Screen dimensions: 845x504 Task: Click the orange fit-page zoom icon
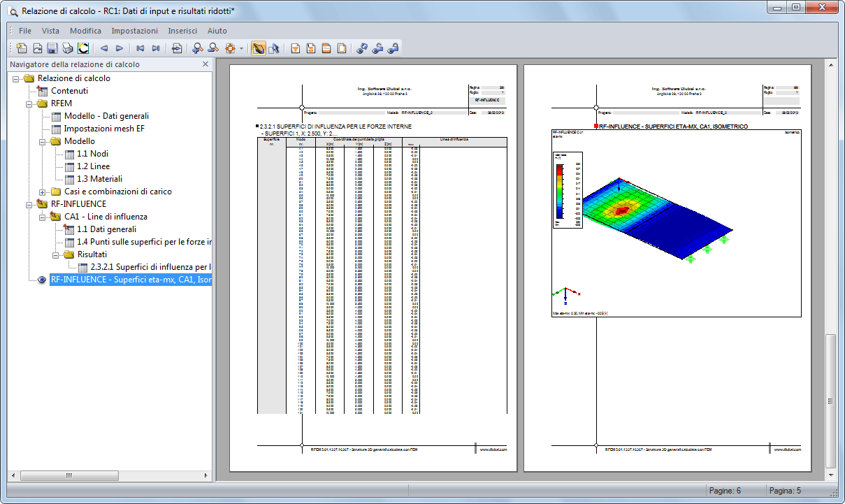pos(229,48)
